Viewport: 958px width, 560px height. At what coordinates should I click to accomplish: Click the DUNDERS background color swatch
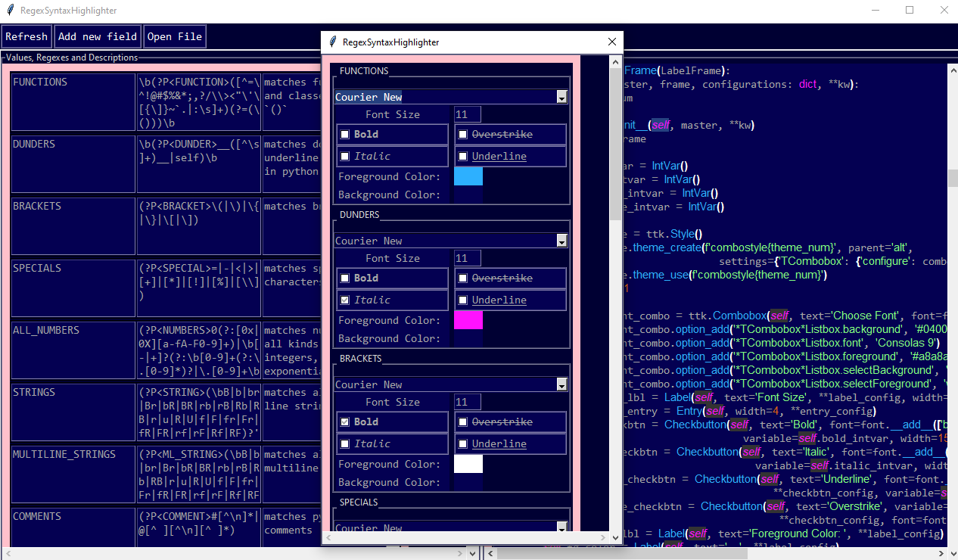pyautogui.click(x=468, y=338)
